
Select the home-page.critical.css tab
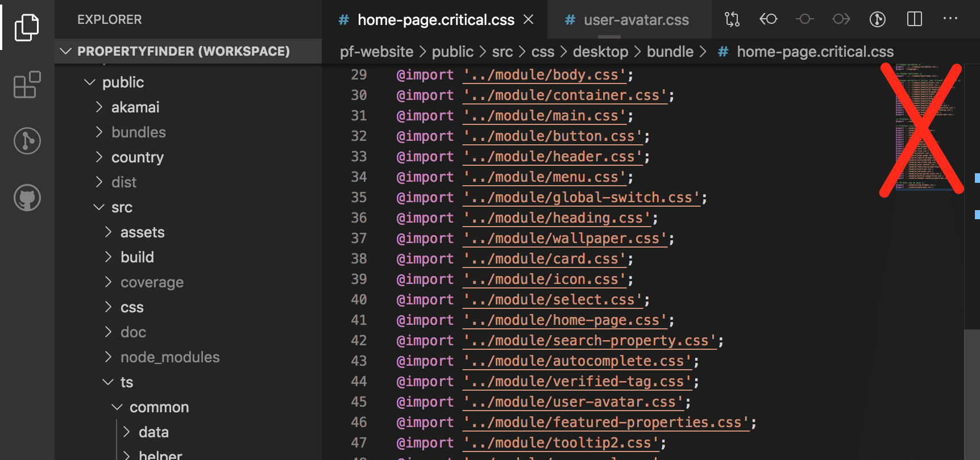435,20
